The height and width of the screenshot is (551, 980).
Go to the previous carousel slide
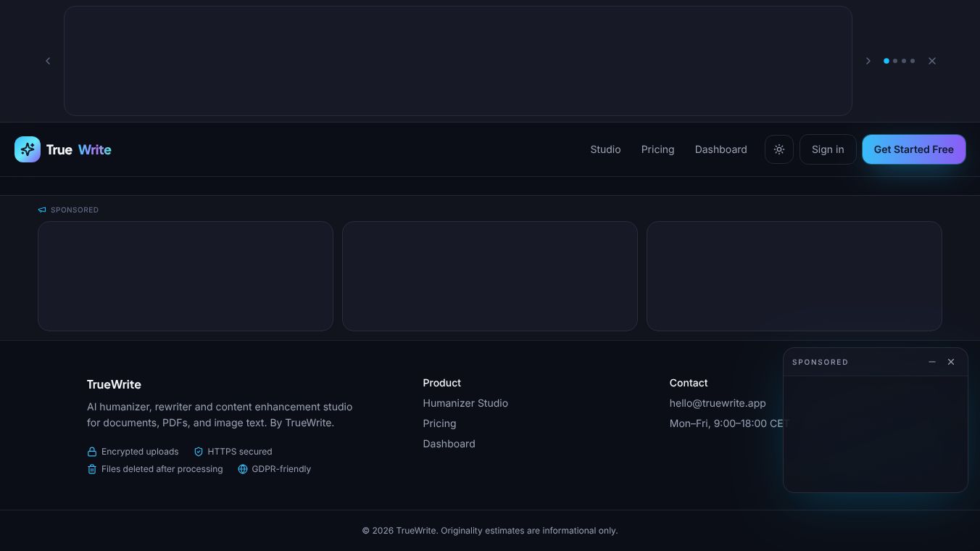click(x=48, y=61)
